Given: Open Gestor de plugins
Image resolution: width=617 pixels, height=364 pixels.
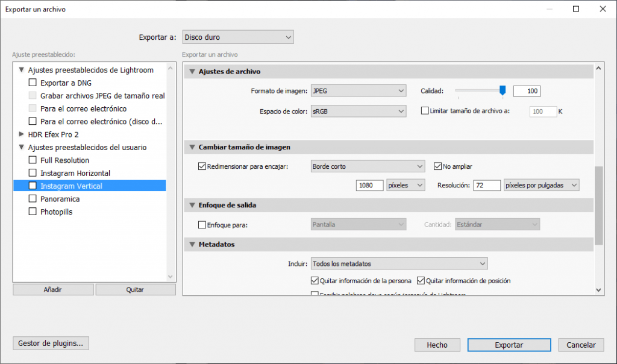Looking at the screenshot, I should click(51, 344).
